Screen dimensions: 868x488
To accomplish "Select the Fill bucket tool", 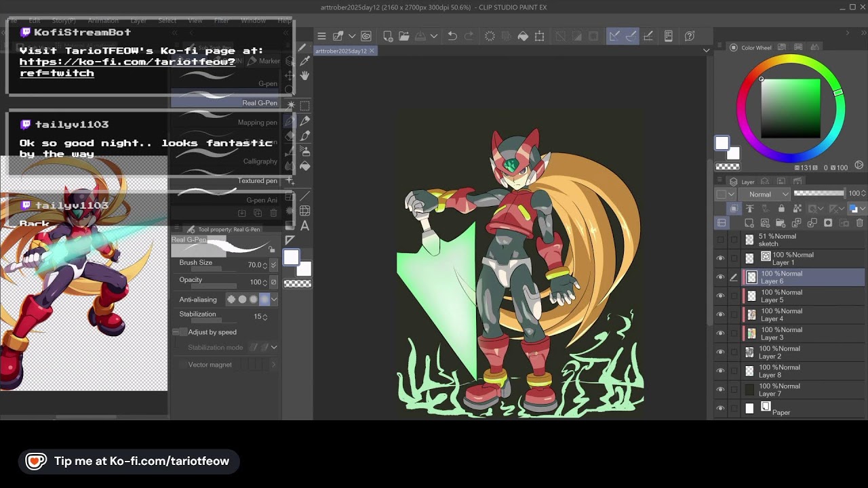I will [305, 166].
